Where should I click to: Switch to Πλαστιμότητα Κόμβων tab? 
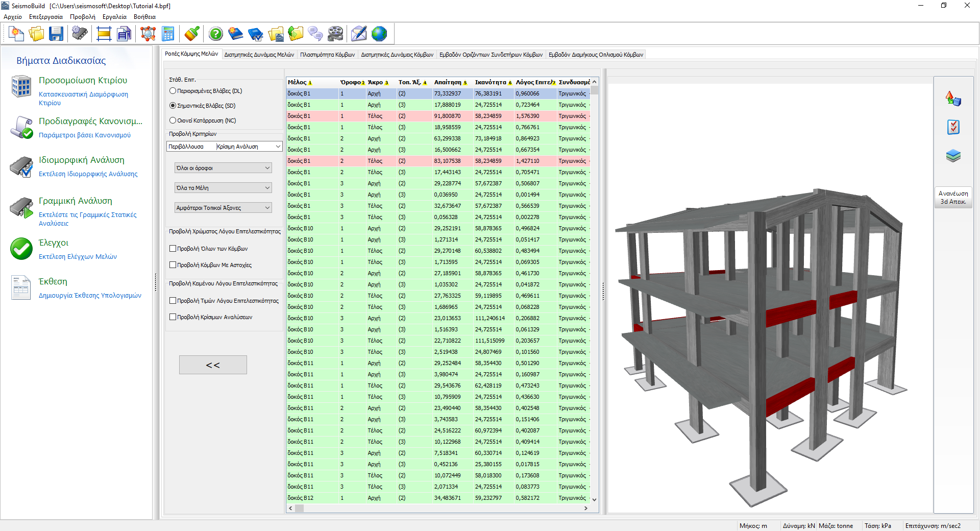327,55
